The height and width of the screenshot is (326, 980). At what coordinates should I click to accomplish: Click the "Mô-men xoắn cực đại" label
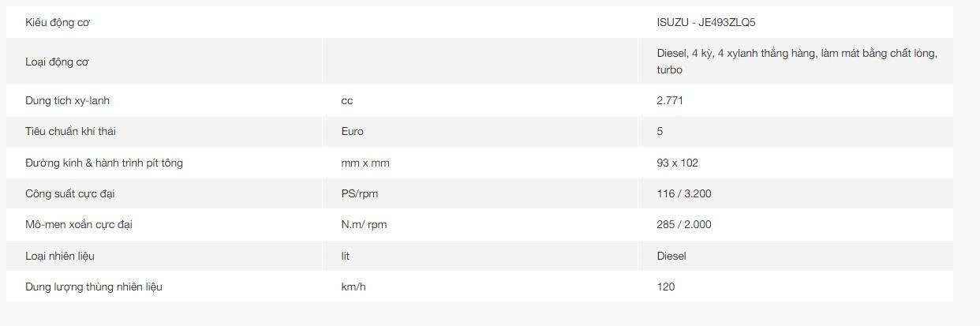tap(79, 225)
